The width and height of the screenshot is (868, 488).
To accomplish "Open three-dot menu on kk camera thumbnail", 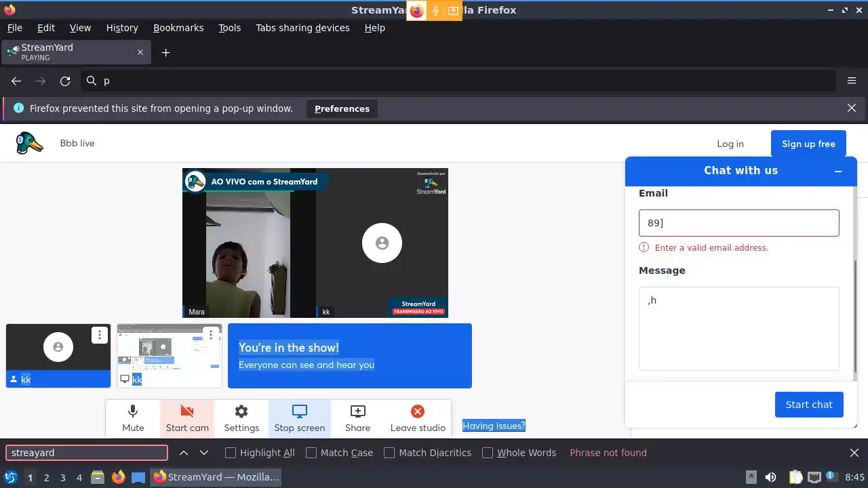I will [100, 335].
